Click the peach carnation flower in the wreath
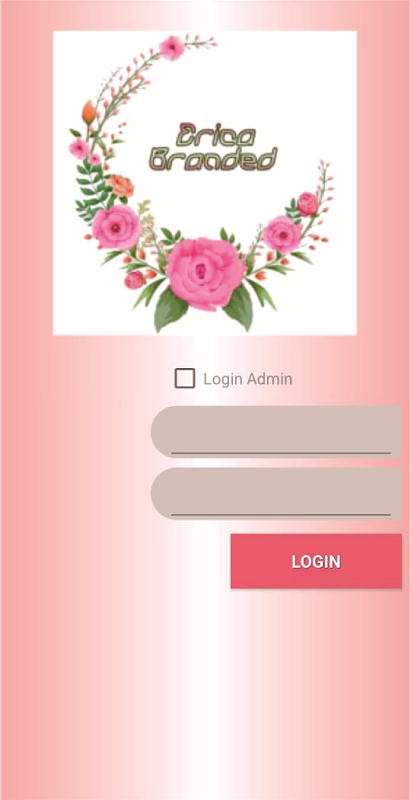 pos(121,186)
